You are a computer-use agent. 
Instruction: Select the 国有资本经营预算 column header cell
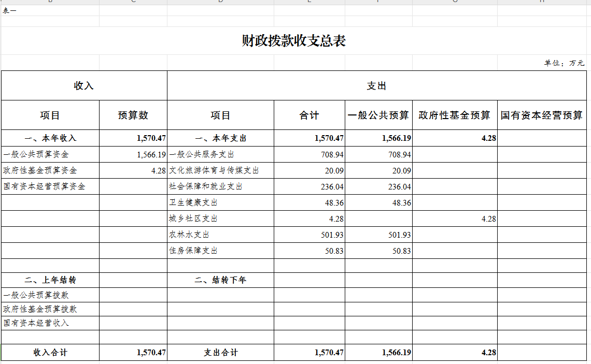[542, 115]
